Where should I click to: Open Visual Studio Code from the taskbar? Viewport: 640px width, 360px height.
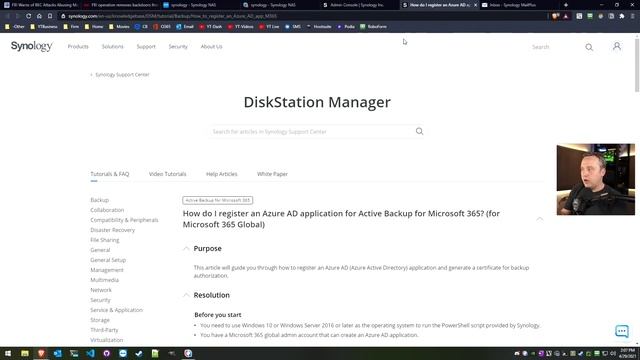(x=90, y=353)
